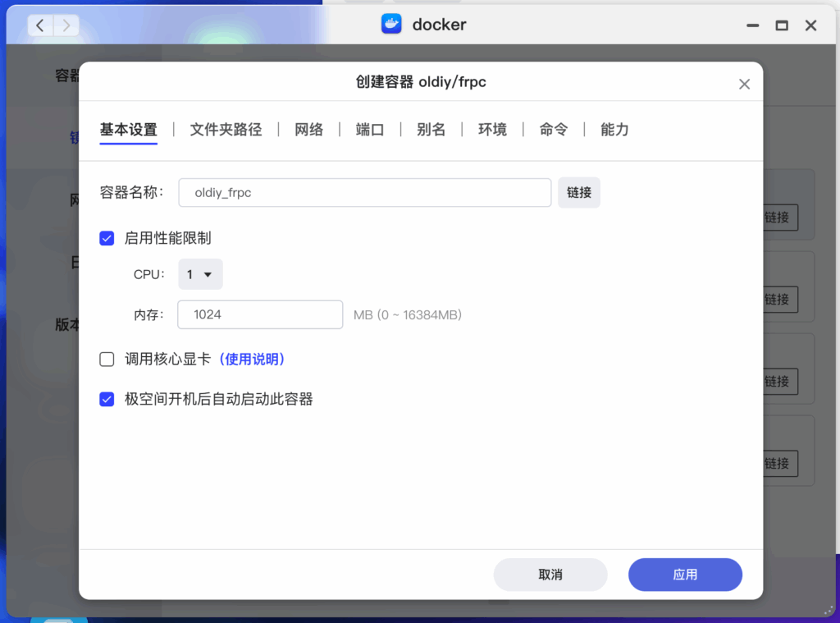Disable the 启用性能限制 checkbox
The height and width of the screenshot is (623, 840).
107,238
